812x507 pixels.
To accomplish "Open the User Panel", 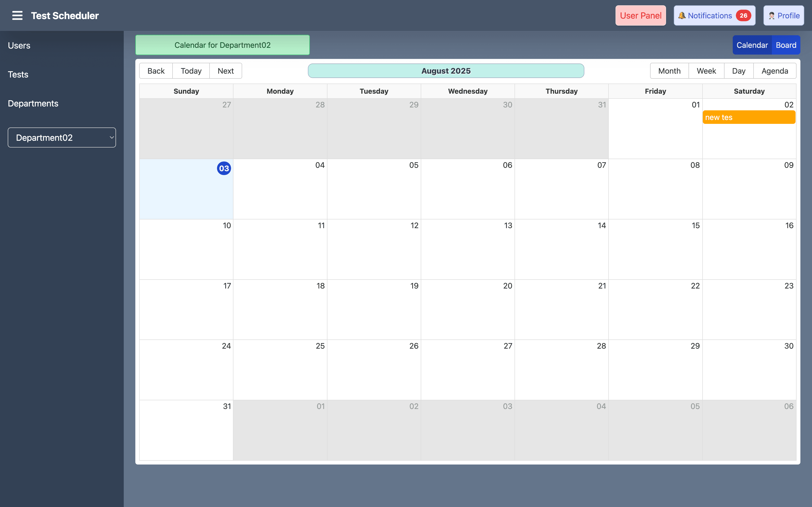I will (x=640, y=15).
